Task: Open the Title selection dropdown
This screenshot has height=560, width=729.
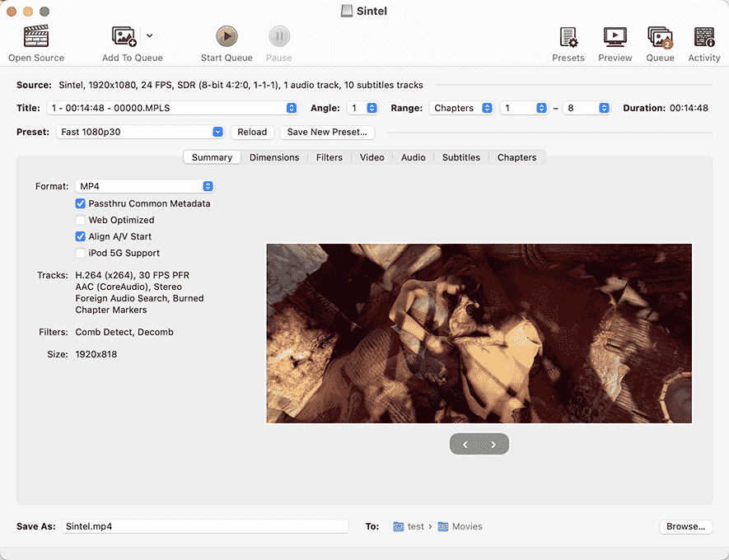Action: click(173, 108)
